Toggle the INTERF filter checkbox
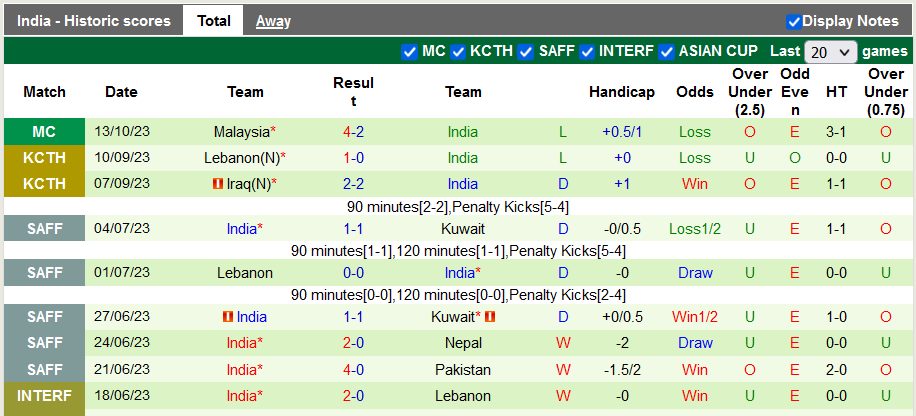 [x=588, y=52]
